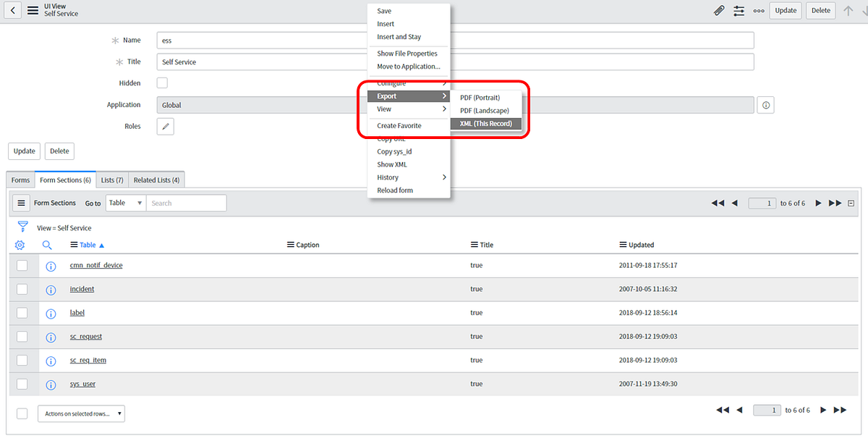Open the Actions on selected rows dropdown
This screenshot has width=868, height=441.
pyautogui.click(x=81, y=413)
